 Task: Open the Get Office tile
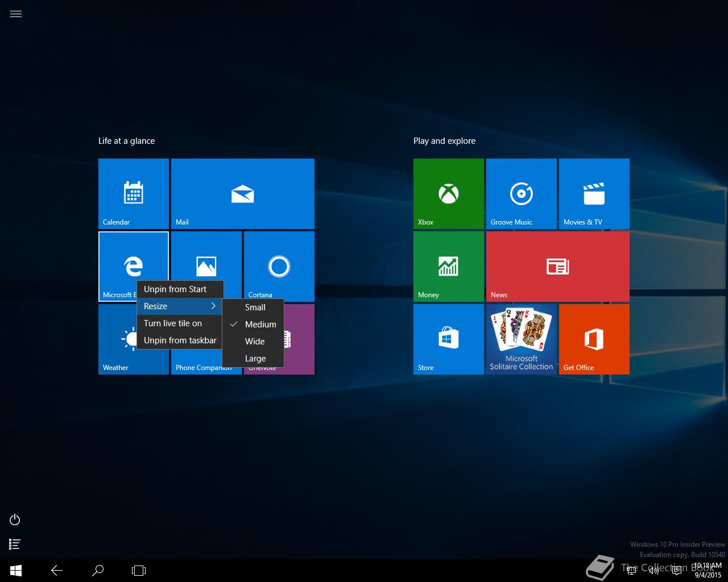594,339
